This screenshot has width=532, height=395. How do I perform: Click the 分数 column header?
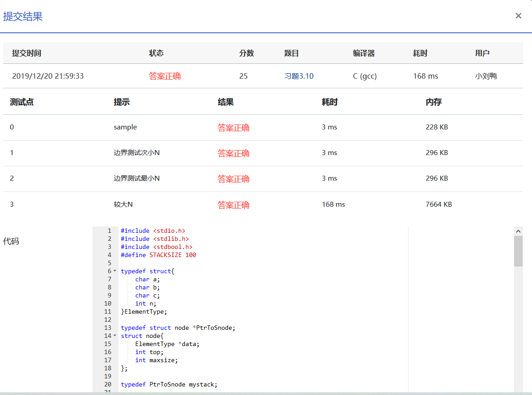246,53
